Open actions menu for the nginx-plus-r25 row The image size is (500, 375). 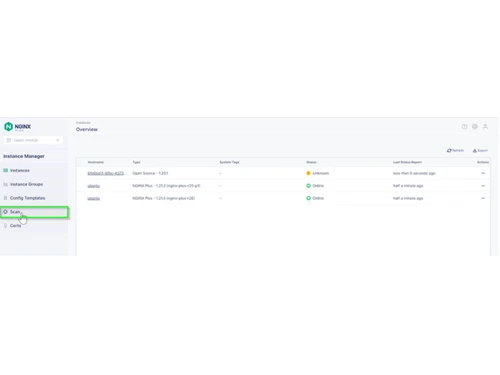click(483, 186)
